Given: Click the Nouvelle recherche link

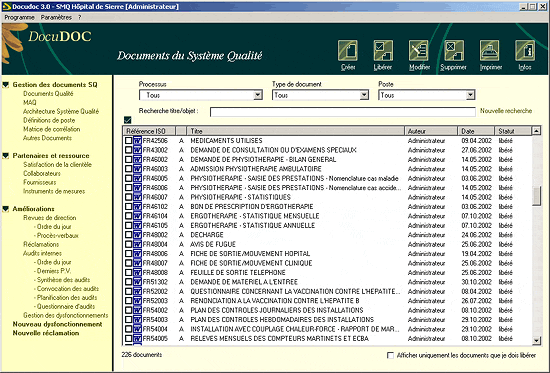Looking at the screenshot, I should point(506,111).
